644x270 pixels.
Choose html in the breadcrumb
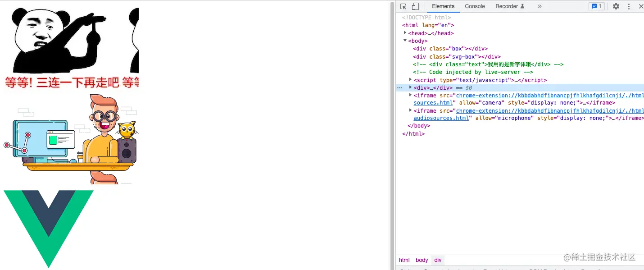click(404, 260)
